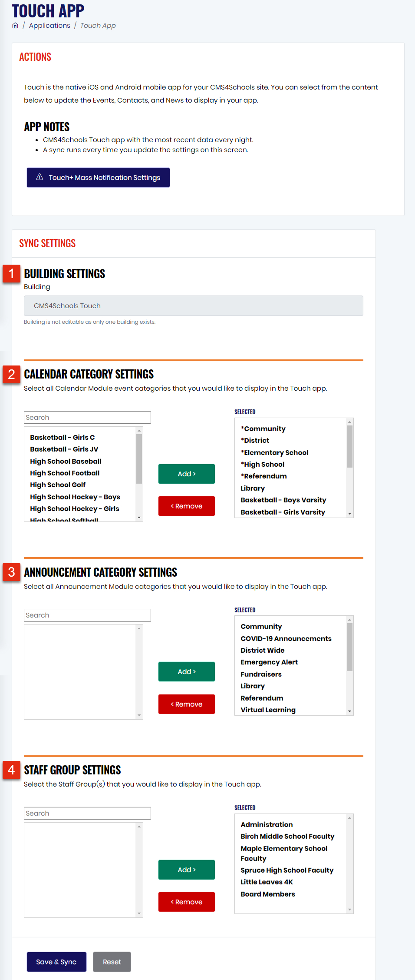Select Library in announcement Selected list
Screen dimensions: 415x980
253,686
